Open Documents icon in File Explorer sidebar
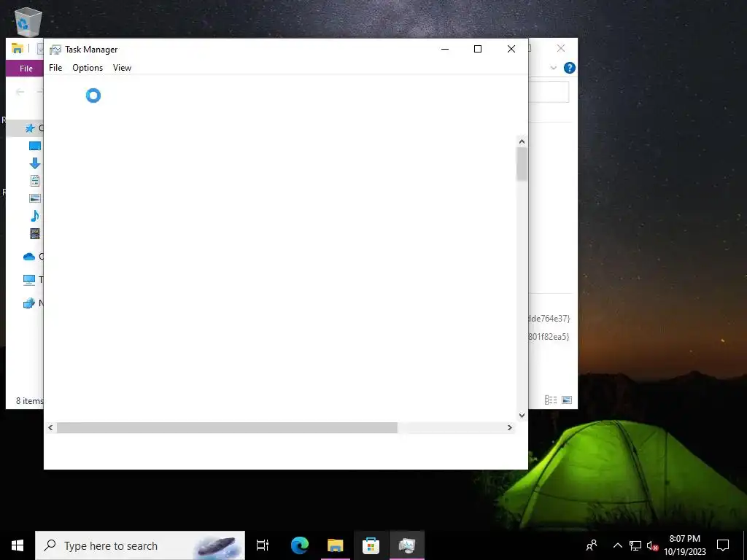This screenshot has height=560, width=747. [35, 181]
